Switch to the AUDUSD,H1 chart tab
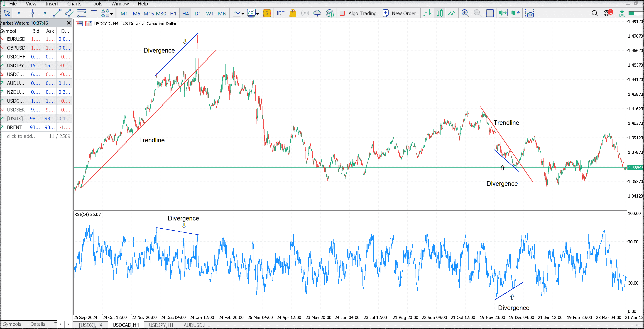 coord(197,325)
